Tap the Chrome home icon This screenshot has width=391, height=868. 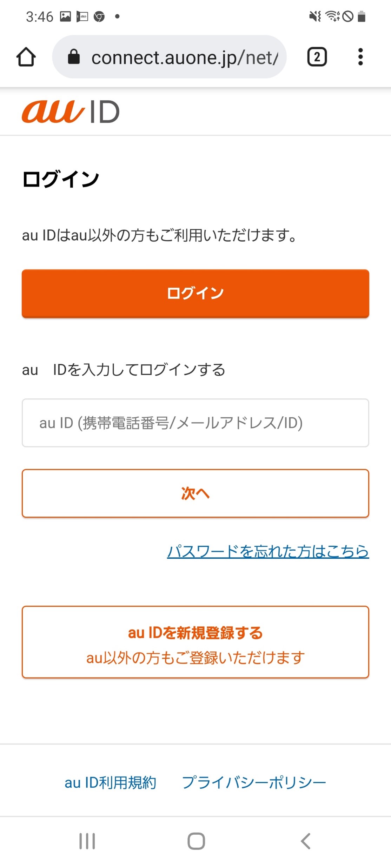(x=26, y=57)
